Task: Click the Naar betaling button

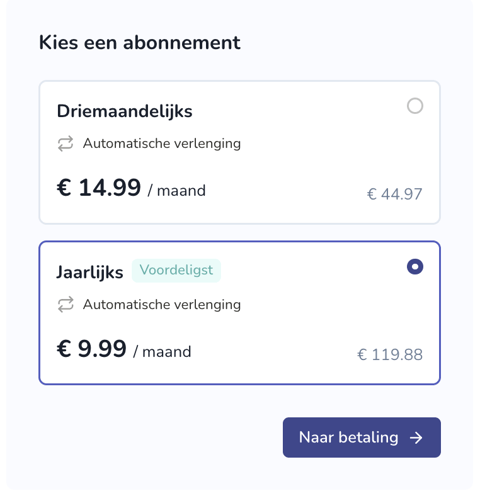Action: tap(362, 437)
